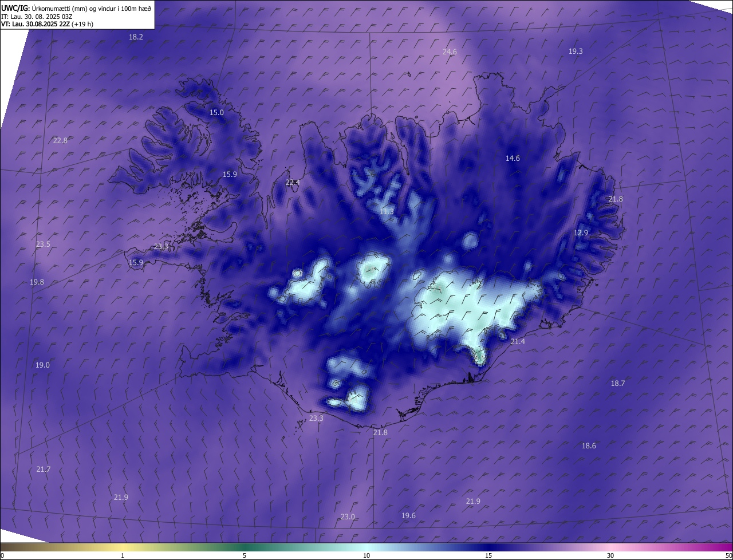Viewport: 733px width, 560px height.
Task: Click the 30 tick on the color scale
Action: [x=610, y=555]
